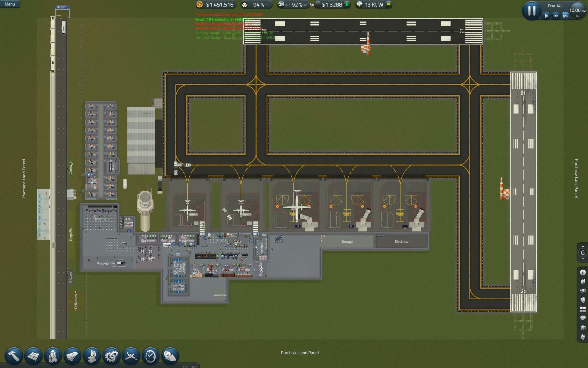Enable 10x simulation speed
Screen dimensions: 588x368
coord(566,15)
